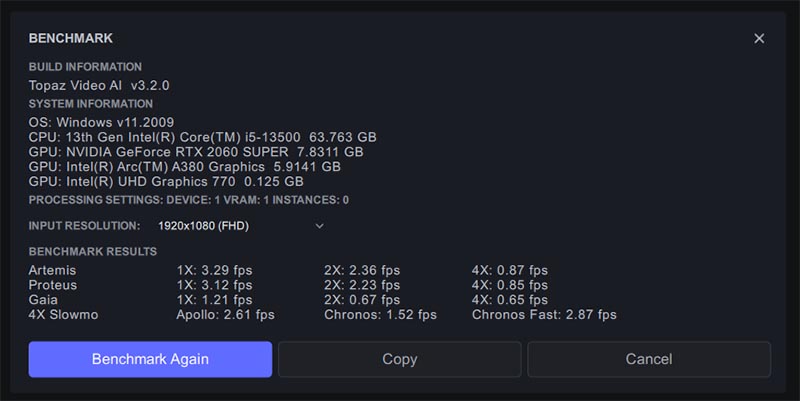Click Gaia 4X: 0.65 fps value
This screenshot has height=401, width=800.
point(510,300)
